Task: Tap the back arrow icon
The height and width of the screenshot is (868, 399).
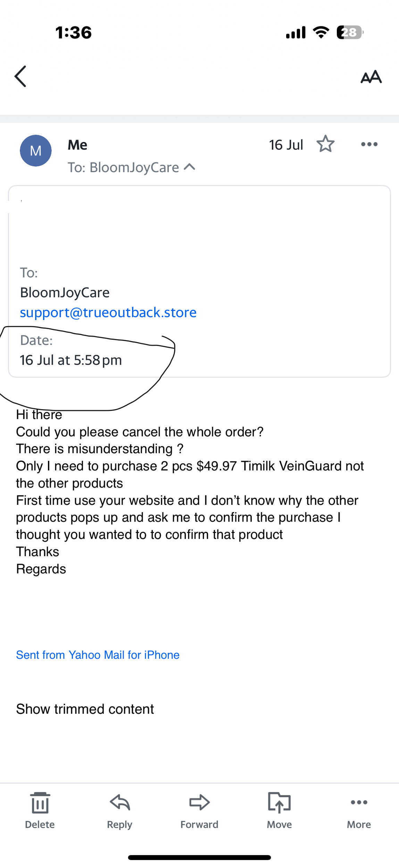Action: pyautogui.click(x=20, y=76)
